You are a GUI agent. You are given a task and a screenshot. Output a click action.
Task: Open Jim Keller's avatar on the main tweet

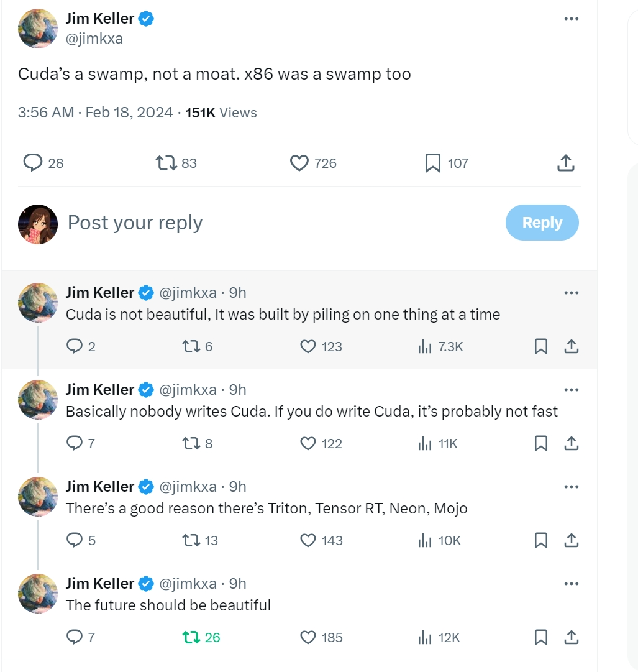pos(38,29)
